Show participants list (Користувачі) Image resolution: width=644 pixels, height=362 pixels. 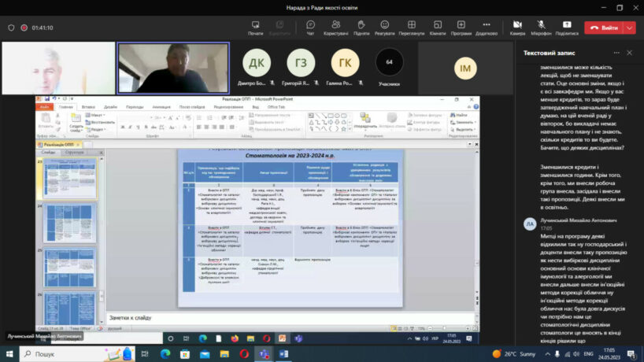pos(336,27)
